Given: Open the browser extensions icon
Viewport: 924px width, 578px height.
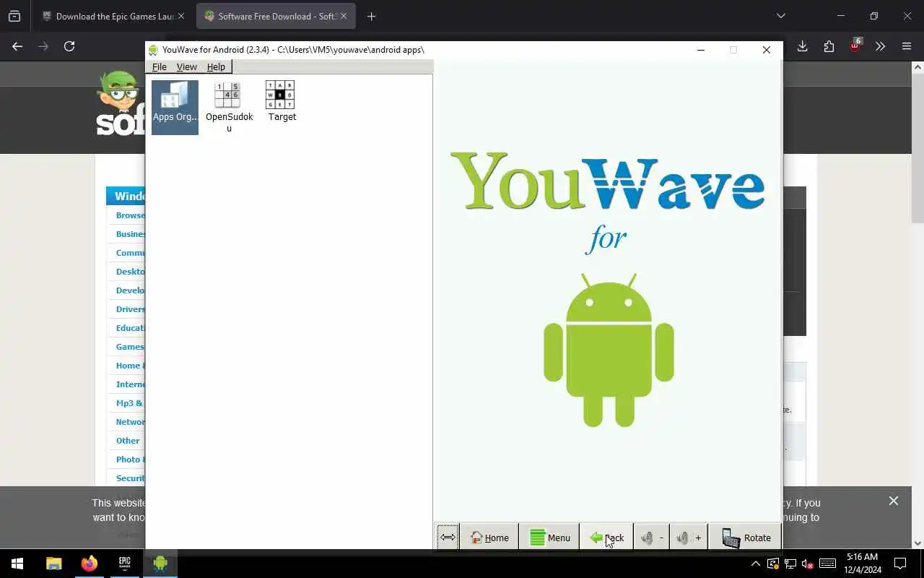Looking at the screenshot, I should [829, 46].
